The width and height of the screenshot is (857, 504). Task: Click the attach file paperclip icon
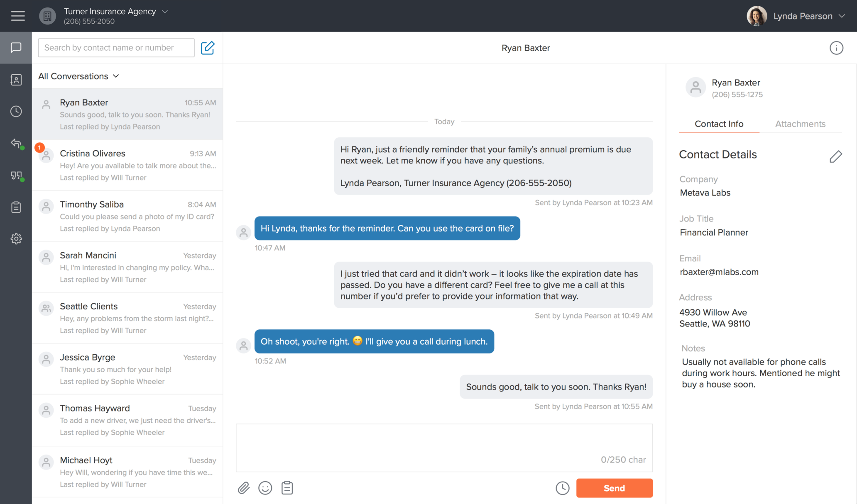244,488
